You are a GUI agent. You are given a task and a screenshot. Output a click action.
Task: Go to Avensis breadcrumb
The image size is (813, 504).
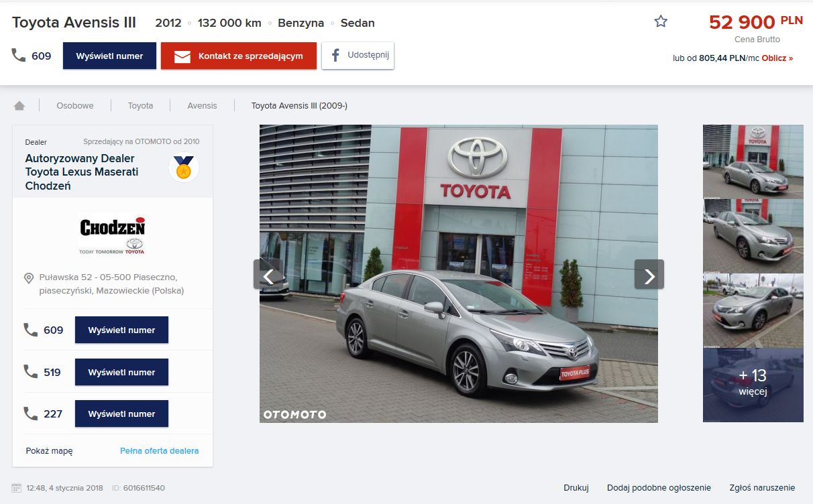pyautogui.click(x=202, y=106)
